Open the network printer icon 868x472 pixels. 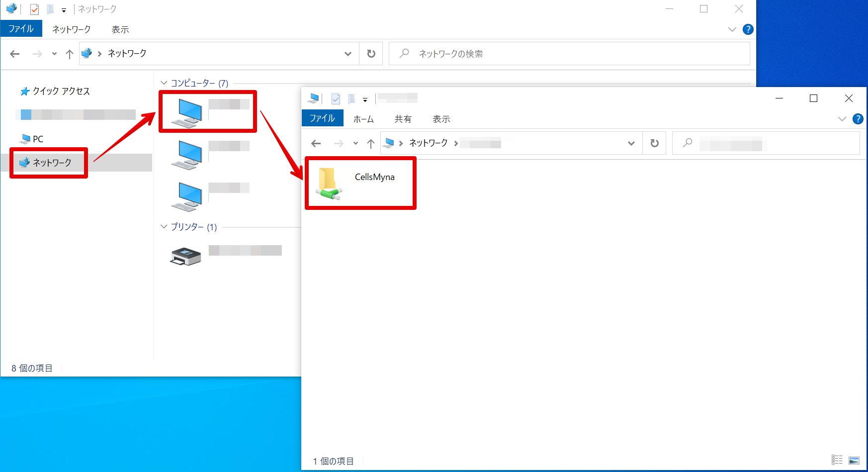[x=185, y=256]
